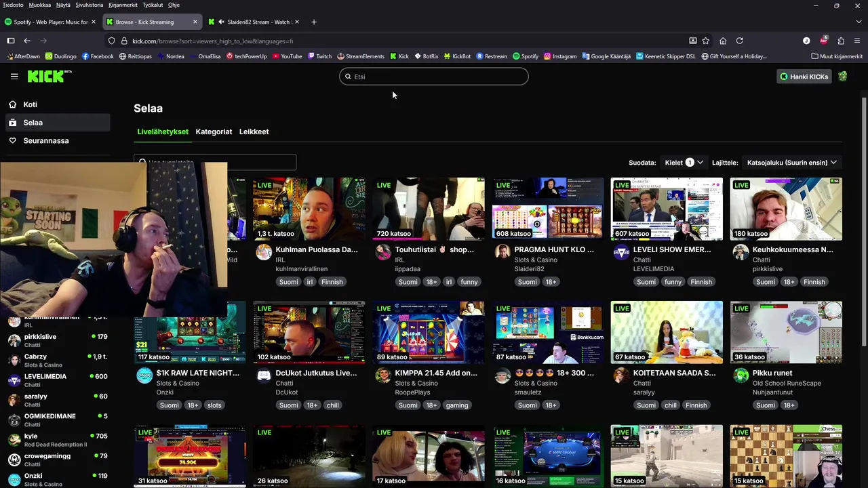Switch to the Livelähetykset tab

coord(163,131)
